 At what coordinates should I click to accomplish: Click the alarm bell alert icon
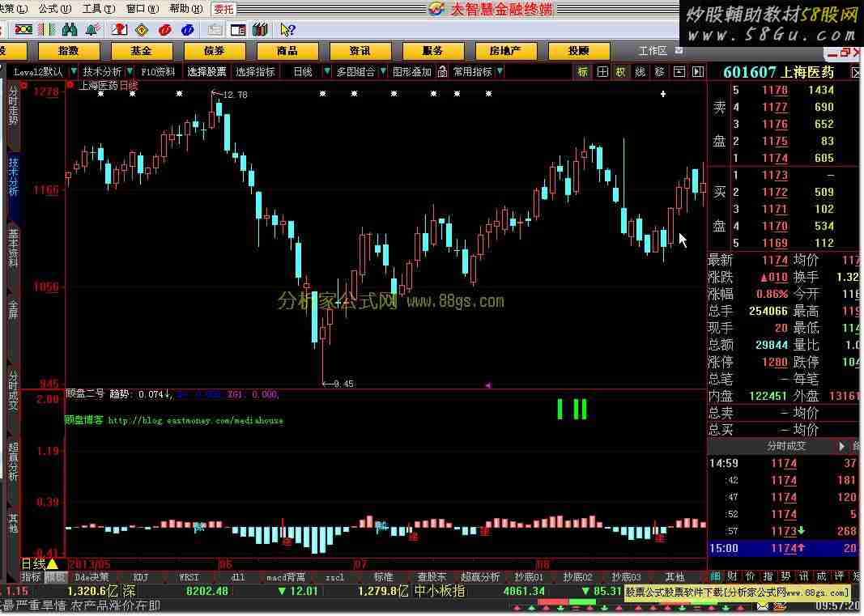point(92,30)
